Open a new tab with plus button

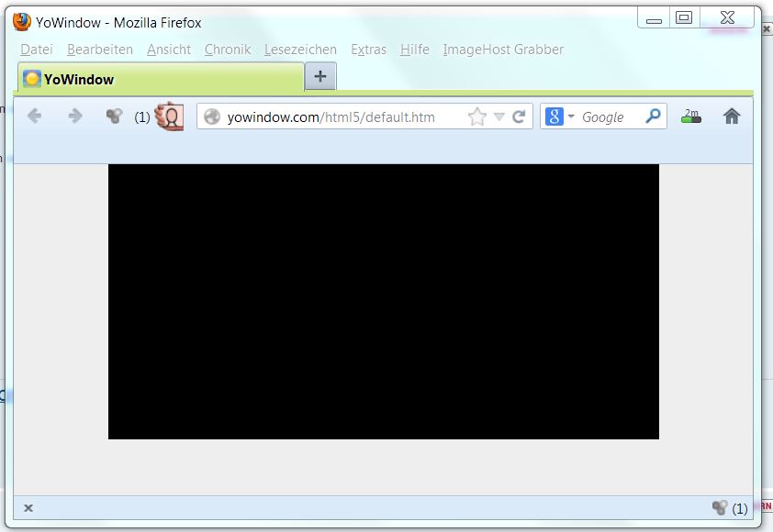319,77
